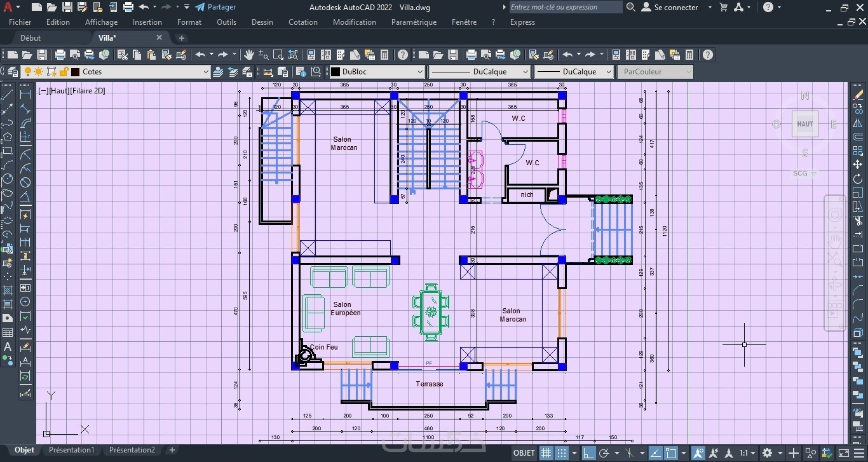Screen dimensions: 868x462
Task: Switch to the Début tab
Action: click(x=31, y=38)
